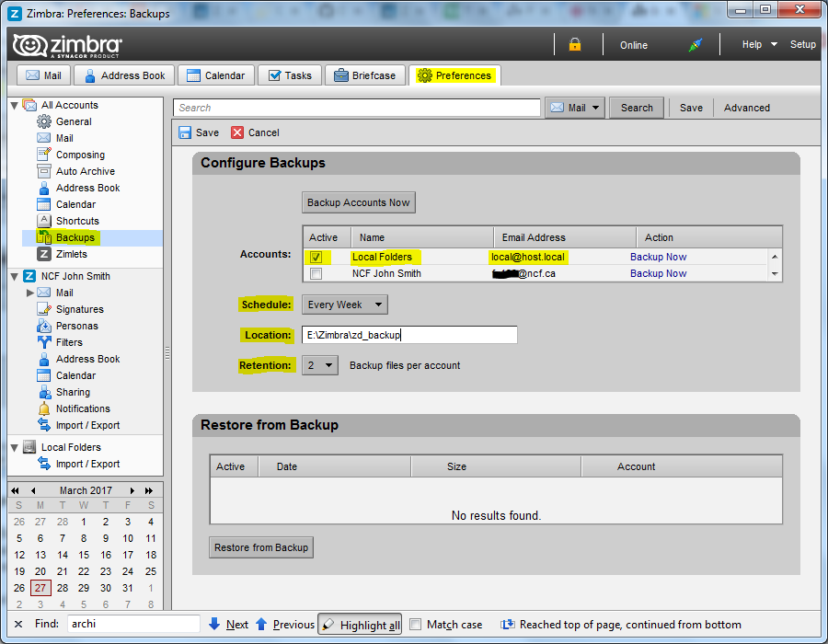Switch to the Tasks tab
828x644 pixels.
[290, 75]
